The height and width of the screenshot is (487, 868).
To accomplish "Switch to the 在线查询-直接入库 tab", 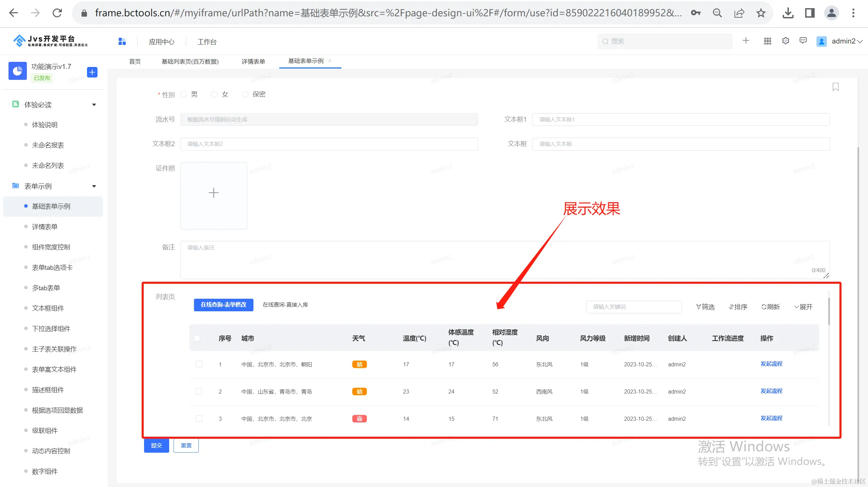I will coord(285,305).
